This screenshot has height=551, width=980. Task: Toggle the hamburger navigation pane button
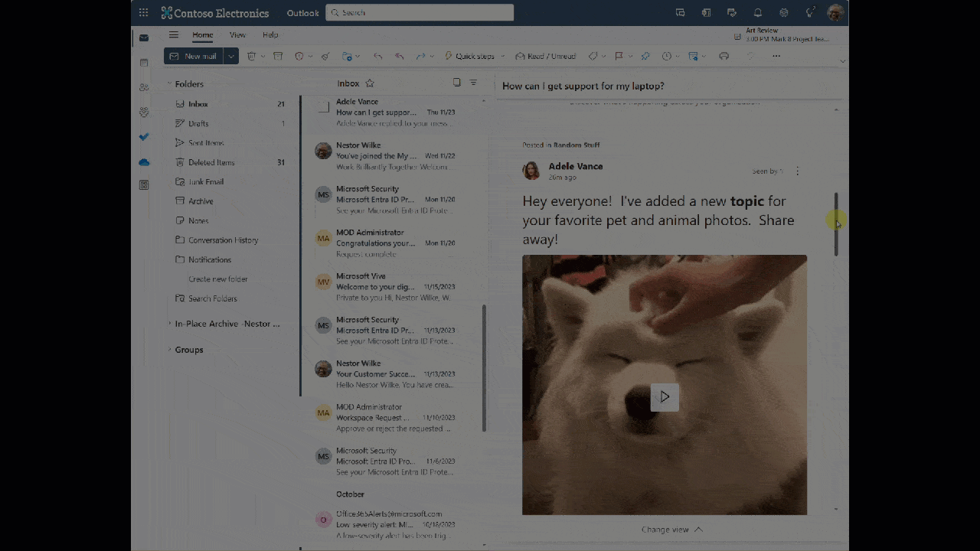(174, 35)
